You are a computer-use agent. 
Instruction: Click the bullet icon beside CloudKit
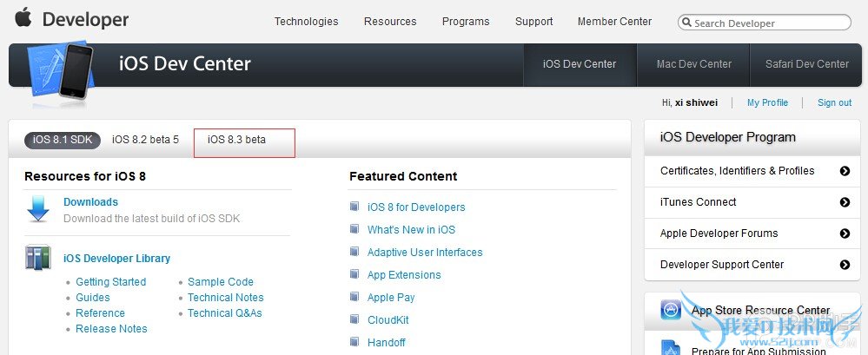[x=354, y=319]
